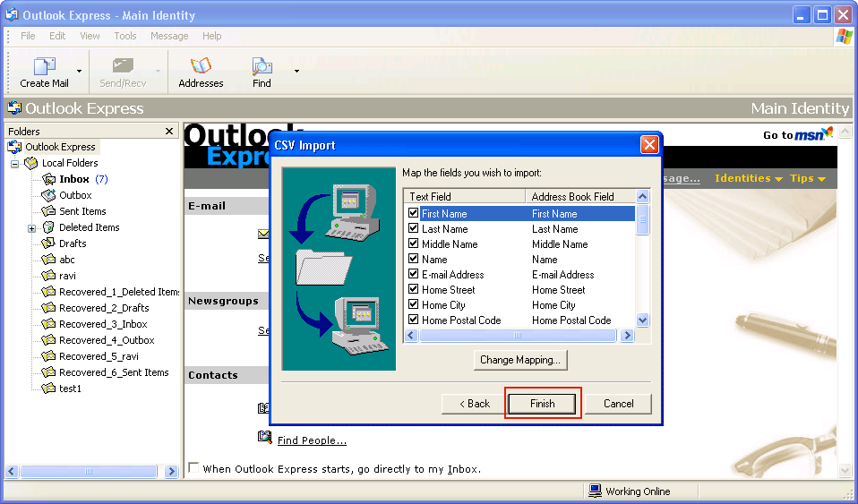Uncheck the Home Street field checkbox

(413, 289)
